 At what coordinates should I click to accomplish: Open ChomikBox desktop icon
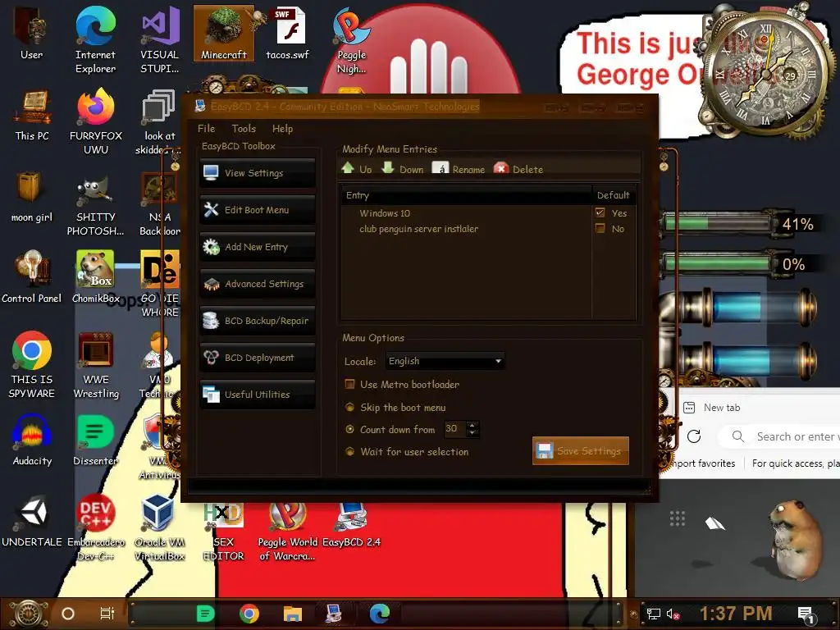click(x=95, y=277)
